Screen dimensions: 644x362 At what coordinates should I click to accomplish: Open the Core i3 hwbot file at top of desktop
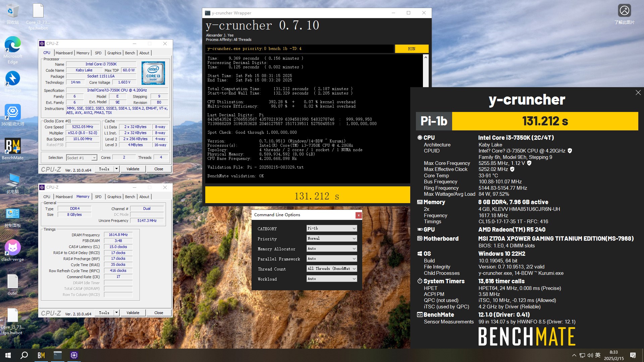38,16
